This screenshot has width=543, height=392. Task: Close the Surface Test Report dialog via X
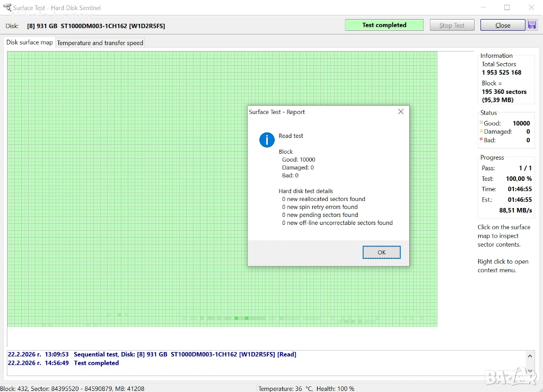click(401, 112)
